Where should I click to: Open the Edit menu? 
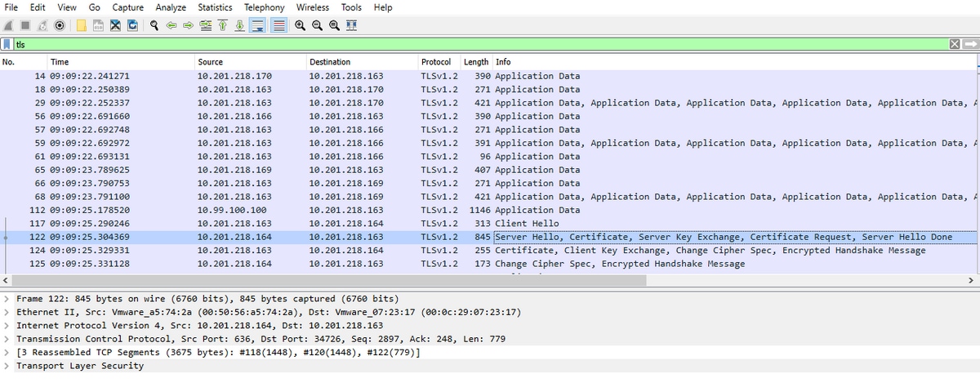click(x=38, y=7)
